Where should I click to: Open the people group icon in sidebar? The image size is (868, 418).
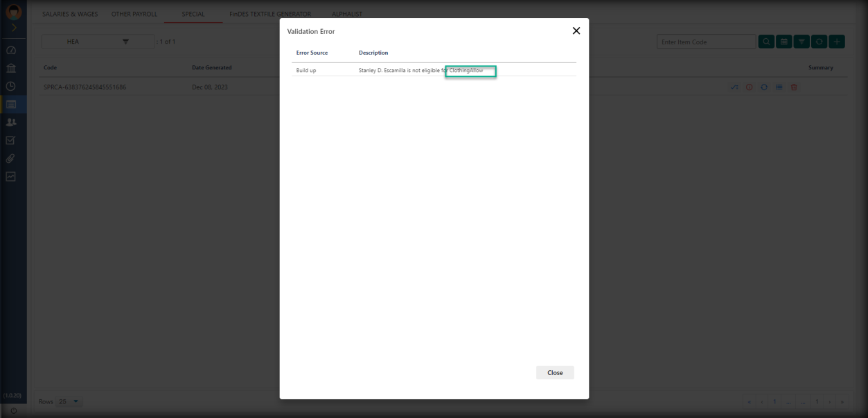click(x=11, y=122)
